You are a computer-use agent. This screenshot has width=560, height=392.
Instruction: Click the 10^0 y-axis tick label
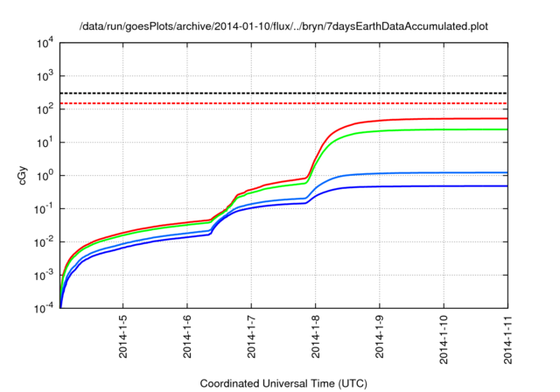point(45,176)
